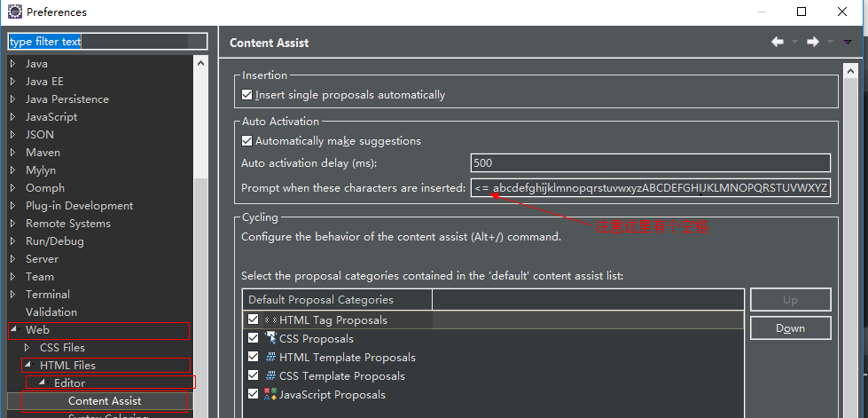The width and height of the screenshot is (868, 418).
Task: Disable Insert single proposals automatically
Action: coord(247,95)
